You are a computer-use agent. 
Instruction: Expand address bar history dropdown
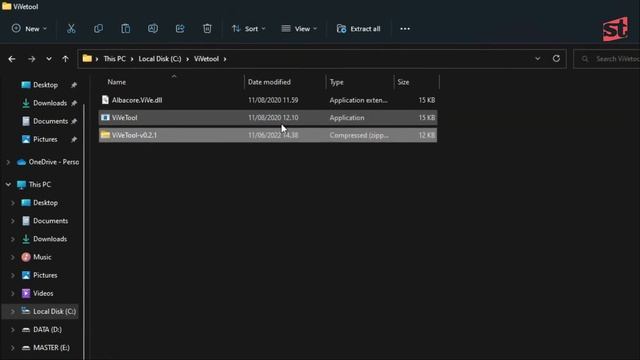coord(538,59)
